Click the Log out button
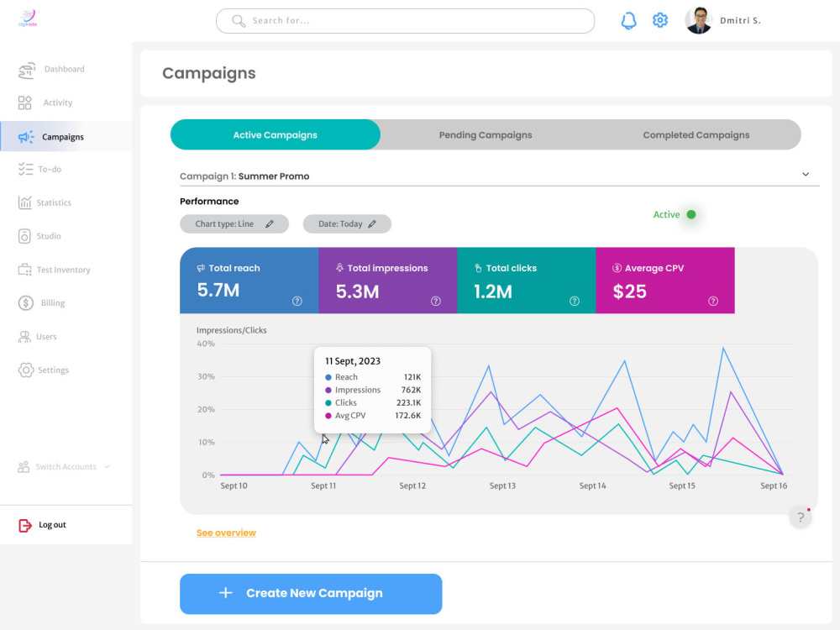Screen dimensions: 840x630 pos(42,525)
